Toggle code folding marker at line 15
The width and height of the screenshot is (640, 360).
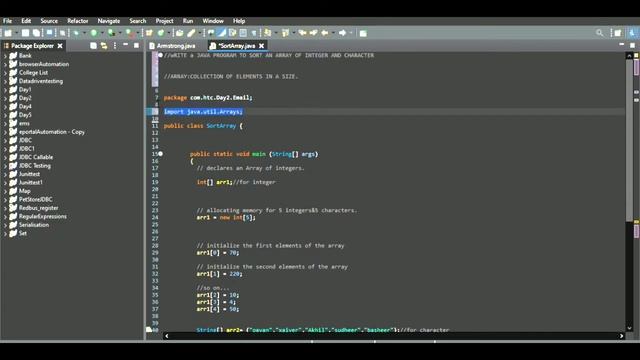[160, 154]
